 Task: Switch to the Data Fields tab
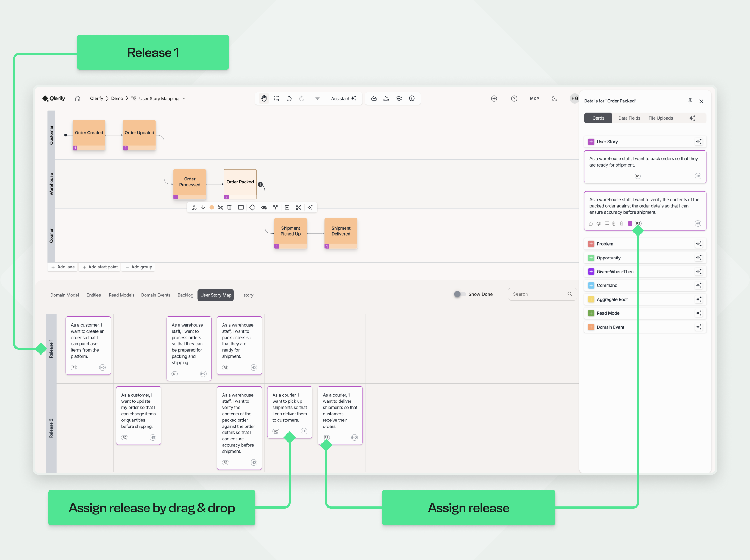pos(629,118)
